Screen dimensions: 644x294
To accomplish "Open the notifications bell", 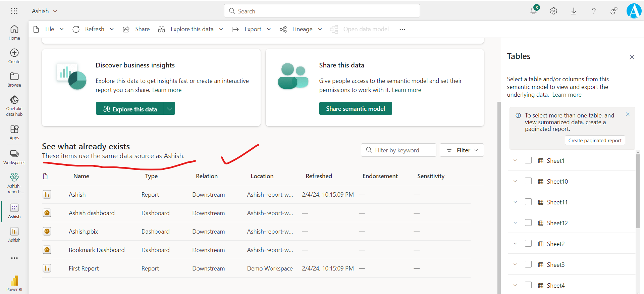I will (533, 11).
